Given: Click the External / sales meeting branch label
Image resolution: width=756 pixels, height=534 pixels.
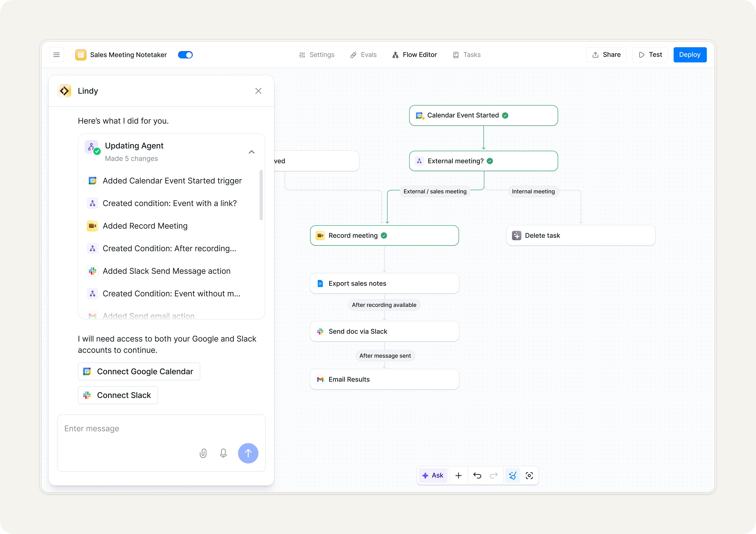Looking at the screenshot, I should (435, 191).
